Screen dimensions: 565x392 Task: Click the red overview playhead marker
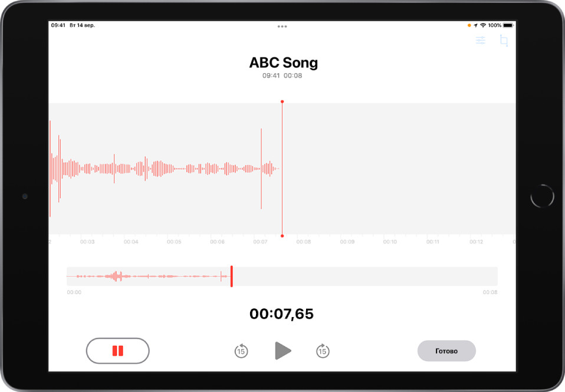231,276
